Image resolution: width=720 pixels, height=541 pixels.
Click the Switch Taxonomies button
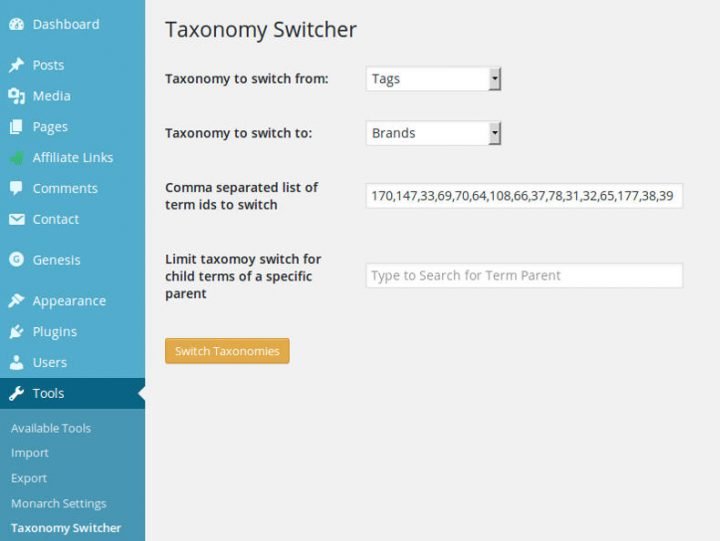click(227, 351)
